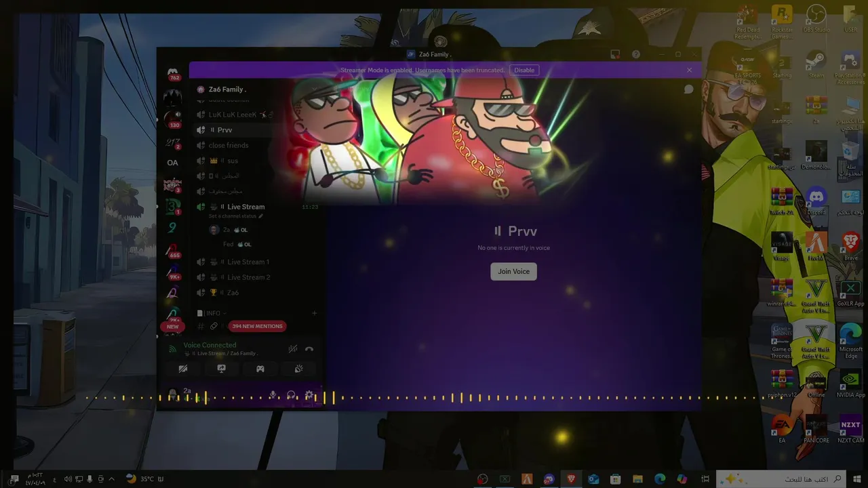Open Voice Connected connection details

click(x=210, y=345)
